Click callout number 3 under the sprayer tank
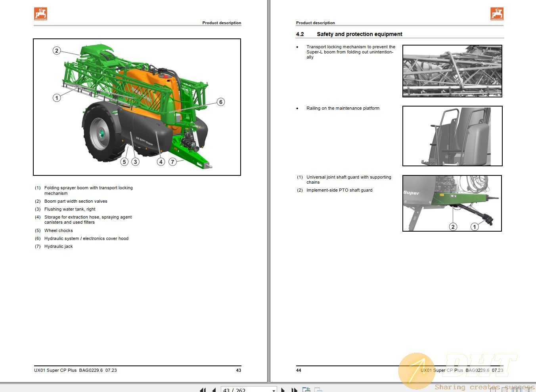 [x=136, y=162]
